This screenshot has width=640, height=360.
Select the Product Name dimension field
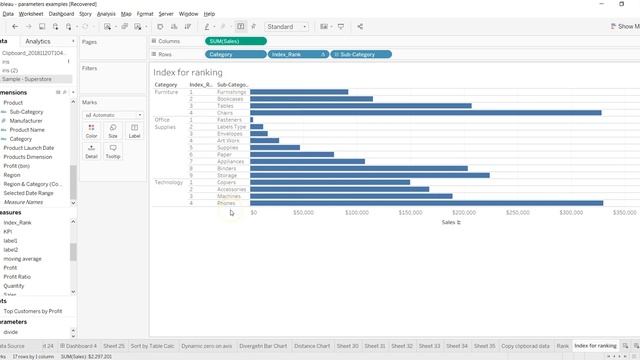(x=27, y=130)
